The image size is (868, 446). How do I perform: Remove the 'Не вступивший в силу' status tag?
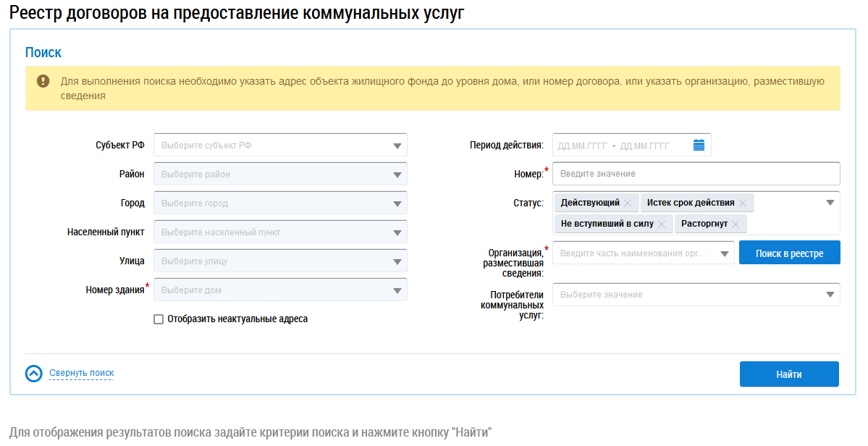(x=662, y=224)
